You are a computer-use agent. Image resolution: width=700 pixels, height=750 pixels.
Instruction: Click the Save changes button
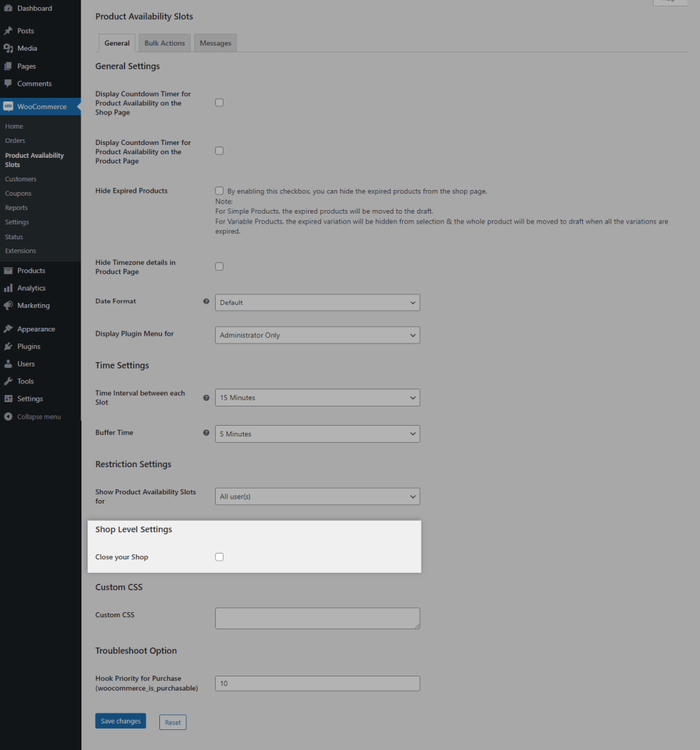point(121,721)
